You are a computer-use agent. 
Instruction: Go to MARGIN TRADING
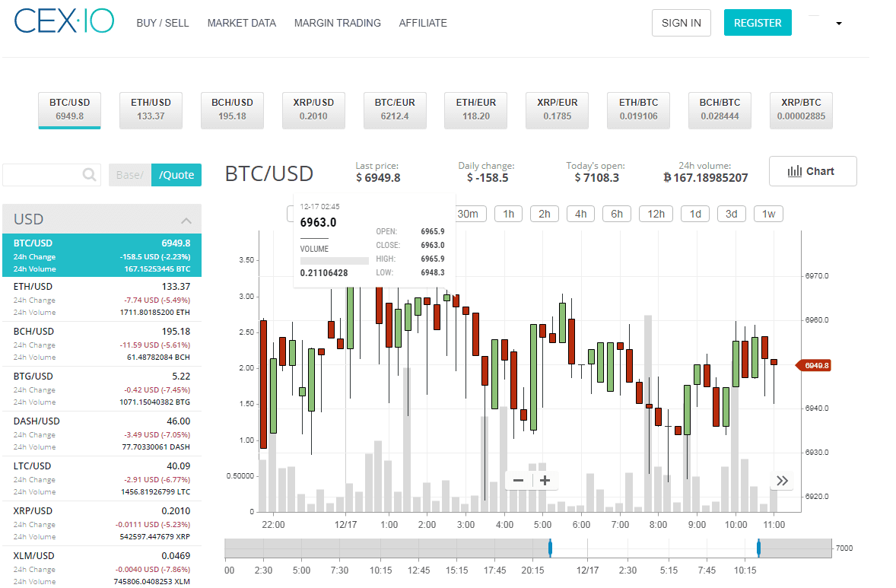click(337, 23)
